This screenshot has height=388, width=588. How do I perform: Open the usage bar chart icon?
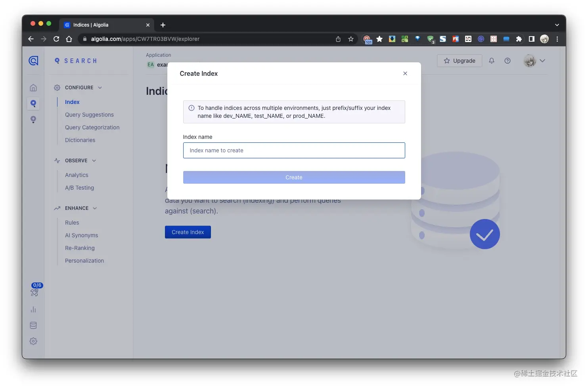pos(33,309)
